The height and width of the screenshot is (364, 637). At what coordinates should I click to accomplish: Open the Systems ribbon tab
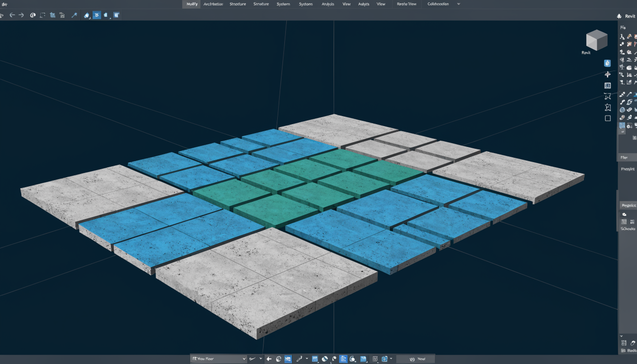(306, 4)
